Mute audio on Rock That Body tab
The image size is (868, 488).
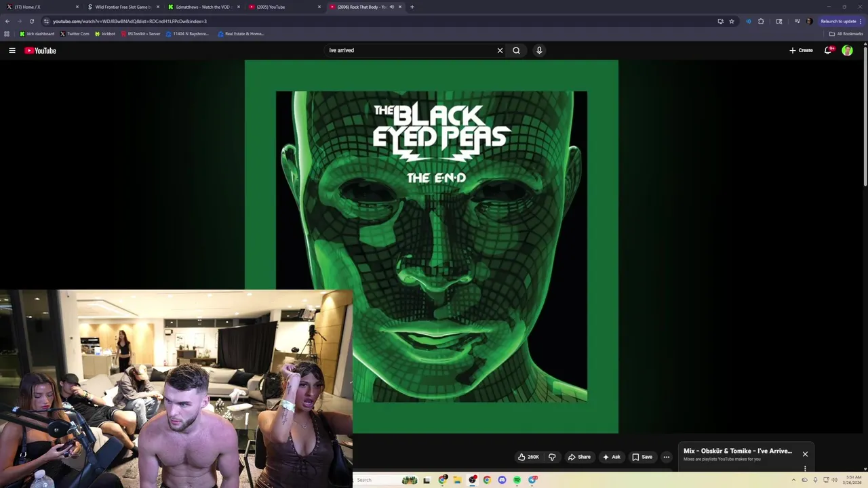click(391, 7)
